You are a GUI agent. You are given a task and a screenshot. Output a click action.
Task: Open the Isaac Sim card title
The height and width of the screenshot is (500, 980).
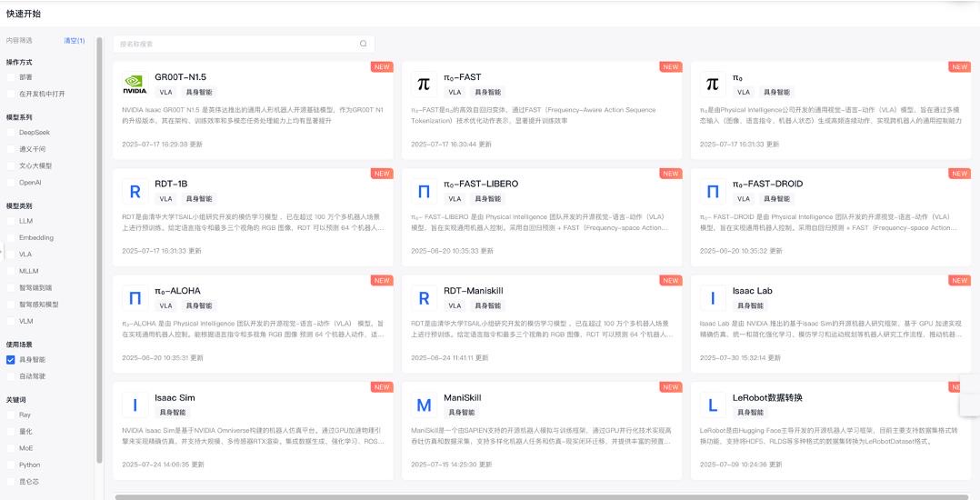point(175,397)
